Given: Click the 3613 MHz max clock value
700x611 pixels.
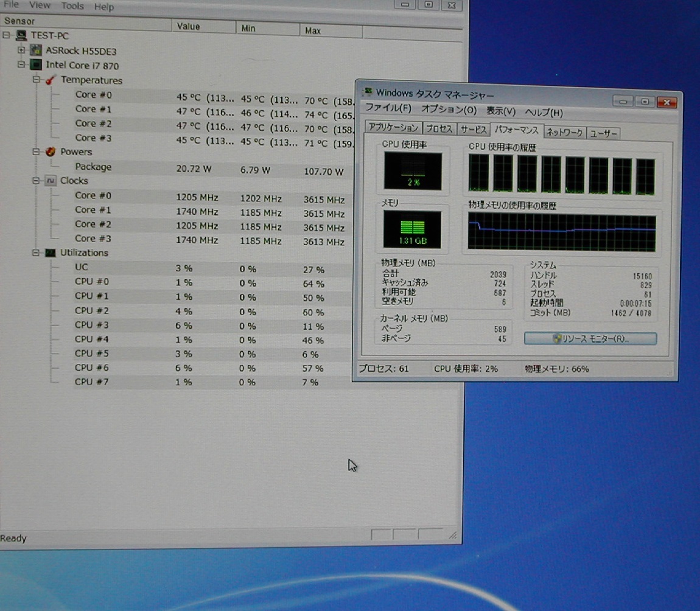Looking at the screenshot, I should pos(324,242).
